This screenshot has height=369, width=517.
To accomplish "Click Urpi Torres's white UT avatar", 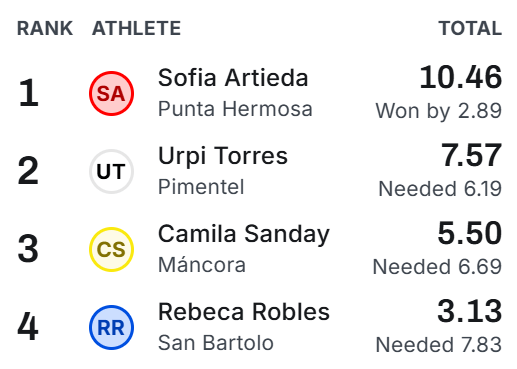I will pyautogui.click(x=111, y=171).
